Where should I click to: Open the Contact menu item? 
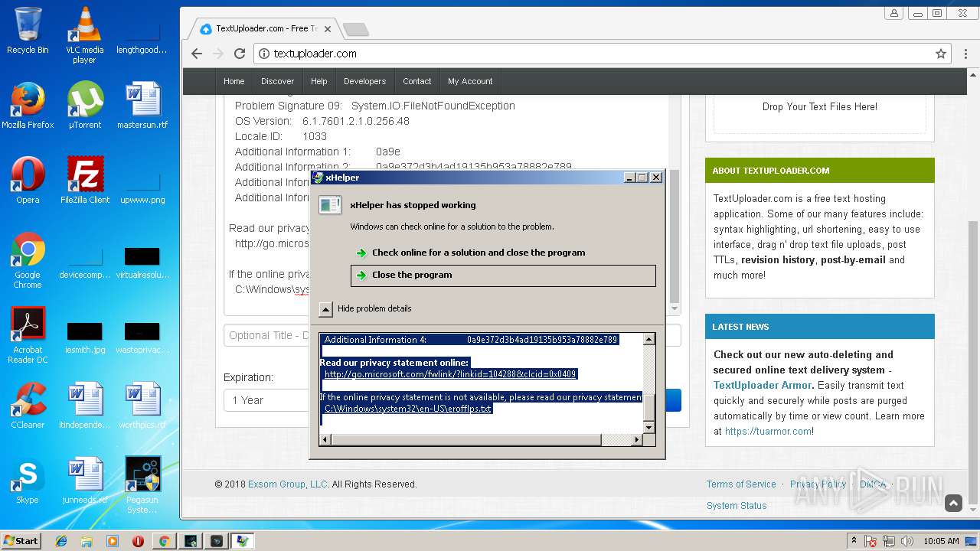tap(417, 81)
